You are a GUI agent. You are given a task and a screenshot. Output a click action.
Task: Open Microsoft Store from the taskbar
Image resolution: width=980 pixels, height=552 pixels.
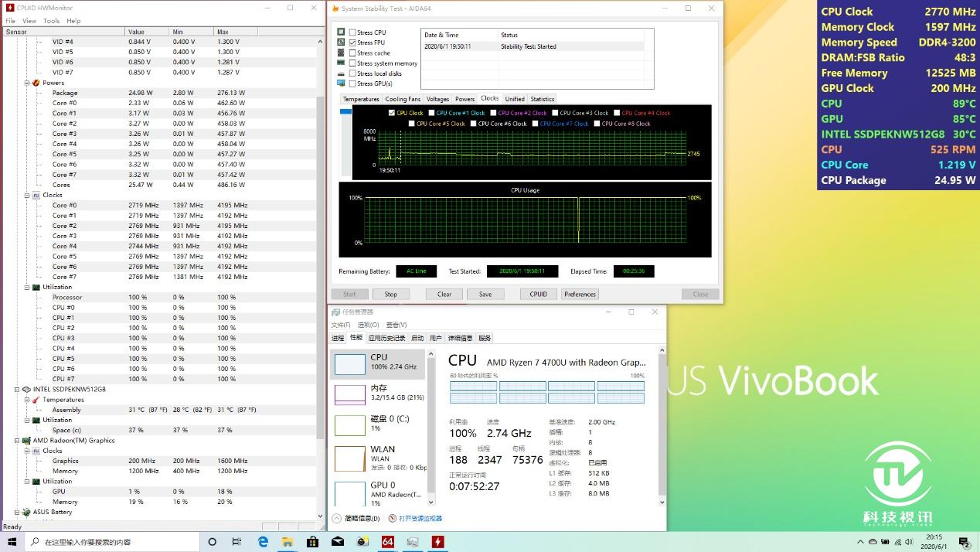(312, 542)
